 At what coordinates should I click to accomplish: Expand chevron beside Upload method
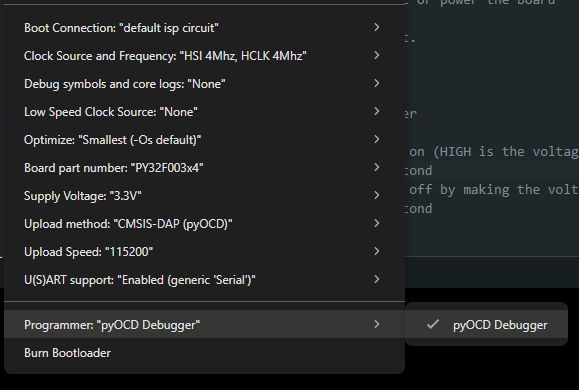[x=377, y=223]
